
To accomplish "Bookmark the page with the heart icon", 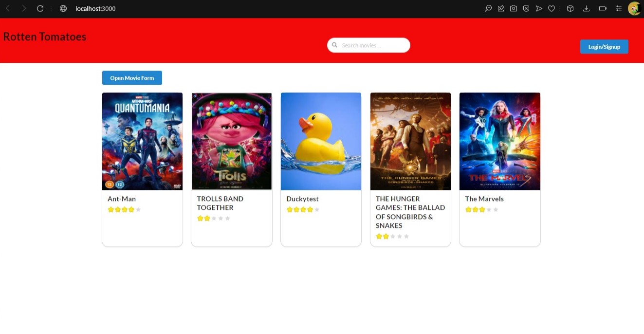I will [552, 8].
